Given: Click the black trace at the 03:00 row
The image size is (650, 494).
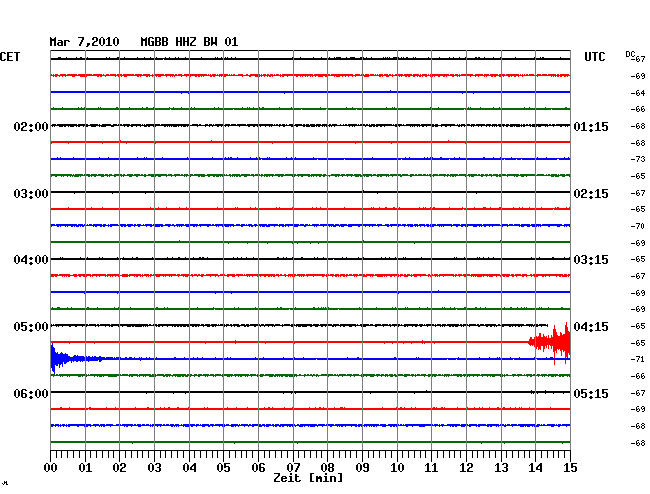Looking at the screenshot, I should (310, 192).
